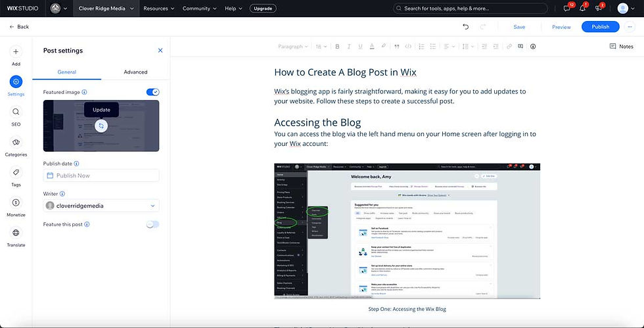Image resolution: width=644 pixels, height=328 pixels.
Task: Close the Post settings panel
Action: click(160, 51)
